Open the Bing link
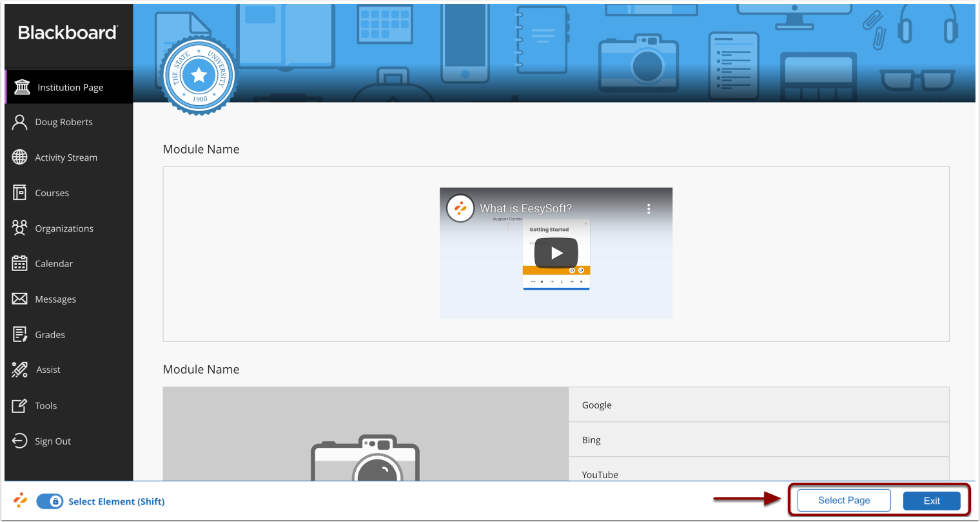This screenshot has height=522, width=980. click(591, 439)
